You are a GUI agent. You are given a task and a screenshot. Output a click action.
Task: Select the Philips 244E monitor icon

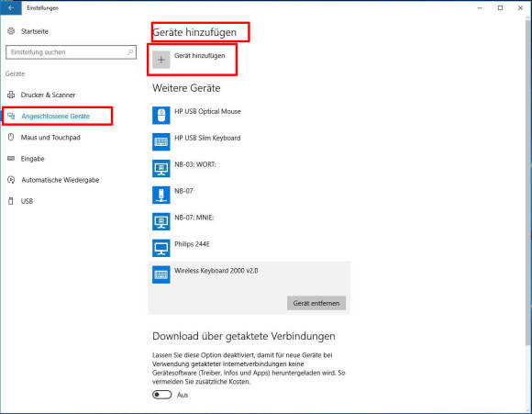(x=161, y=248)
